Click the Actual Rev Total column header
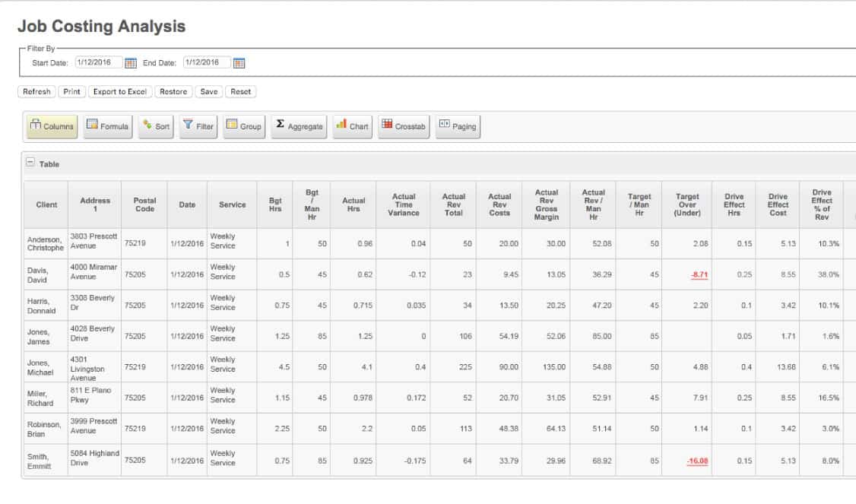 click(x=453, y=204)
